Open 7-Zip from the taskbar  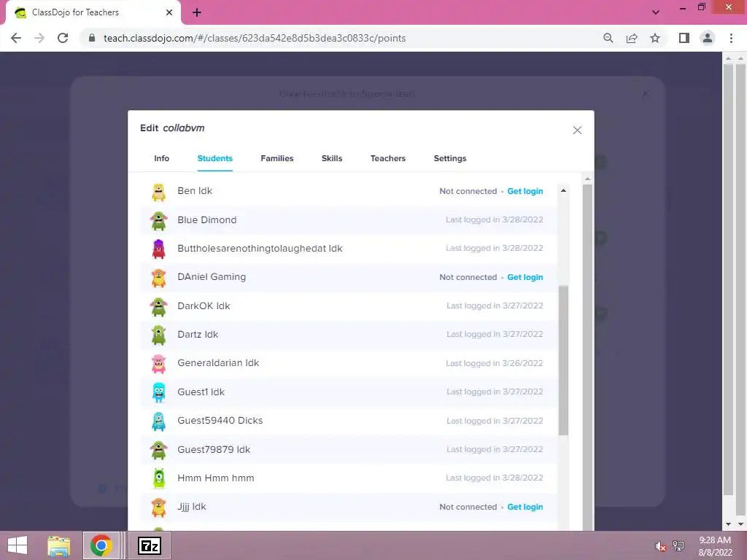click(149, 545)
